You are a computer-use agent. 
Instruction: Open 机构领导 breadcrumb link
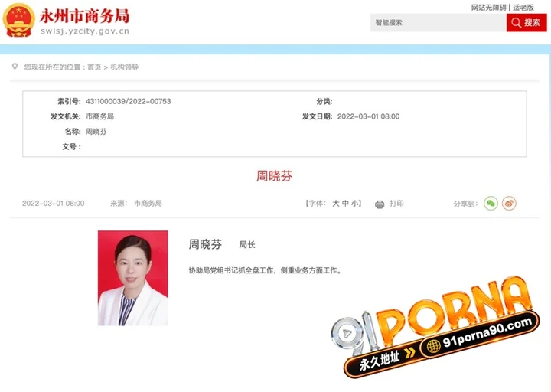[125, 67]
